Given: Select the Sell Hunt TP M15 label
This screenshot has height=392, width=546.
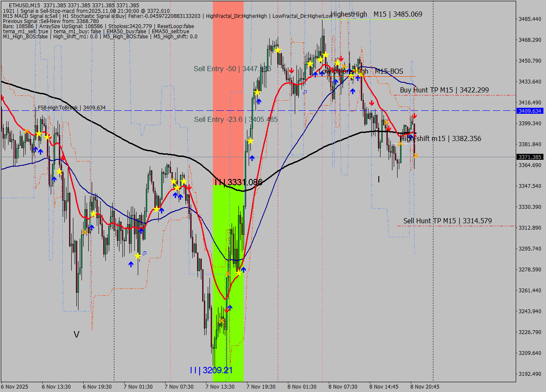Looking at the screenshot, I should [x=447, y=221].
